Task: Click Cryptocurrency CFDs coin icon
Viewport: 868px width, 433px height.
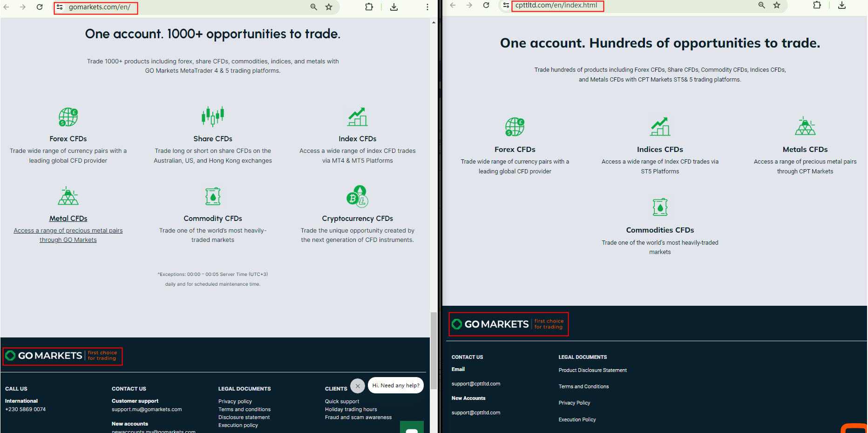Action: click(x=358, y=196)
